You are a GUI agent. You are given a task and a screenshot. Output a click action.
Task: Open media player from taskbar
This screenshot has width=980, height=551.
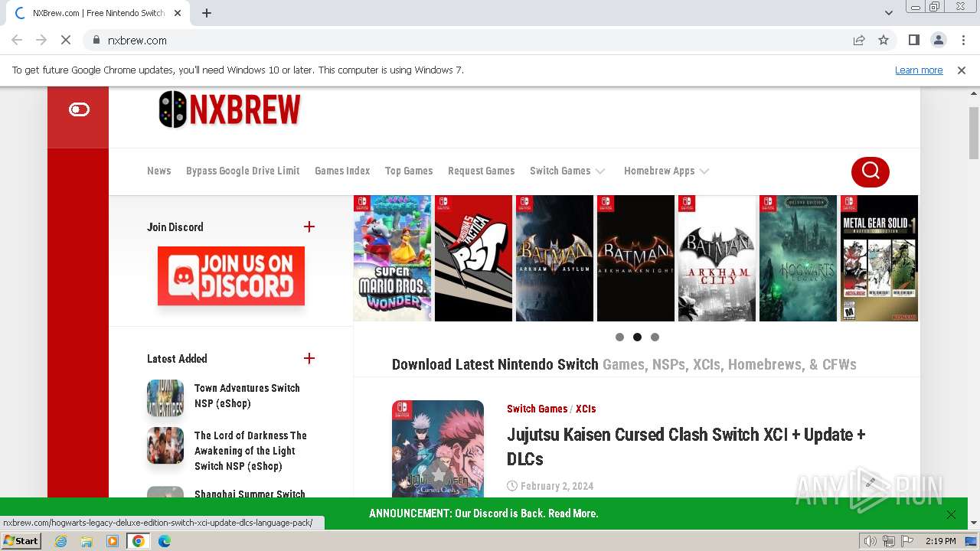(113, 541)
